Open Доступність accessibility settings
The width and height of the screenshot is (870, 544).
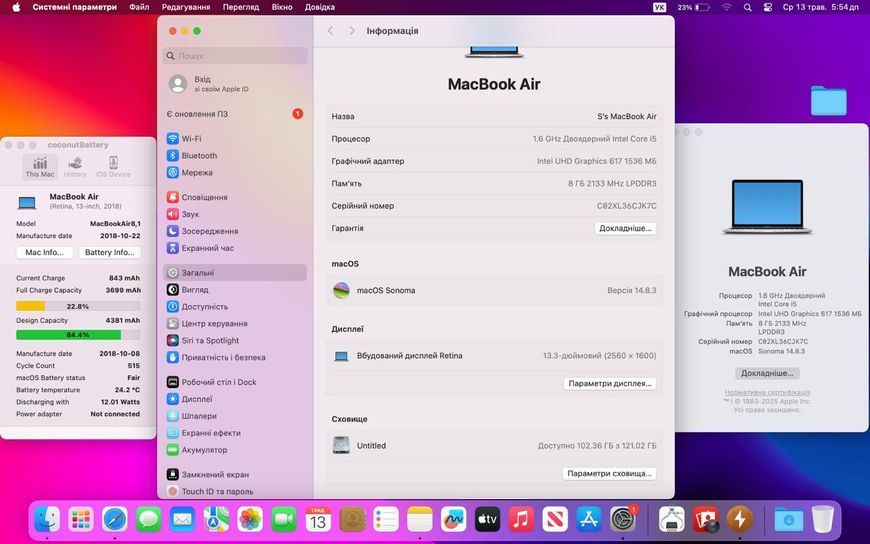236,306
